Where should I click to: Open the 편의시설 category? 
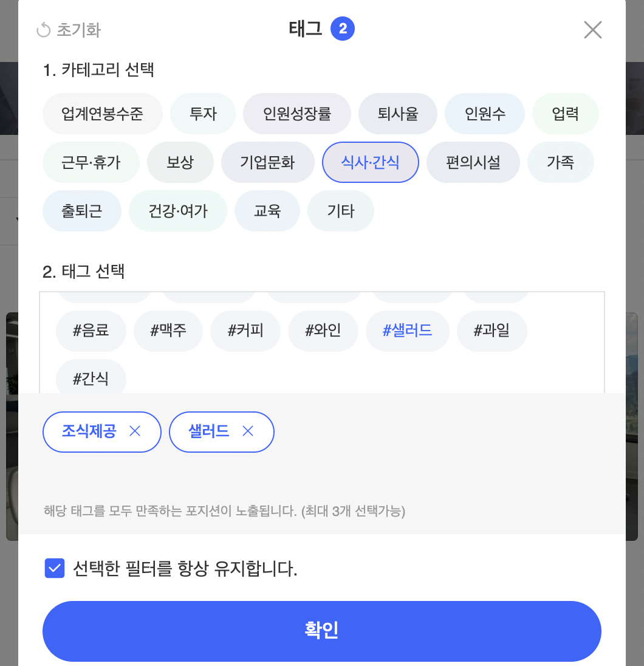click(473, 162)
